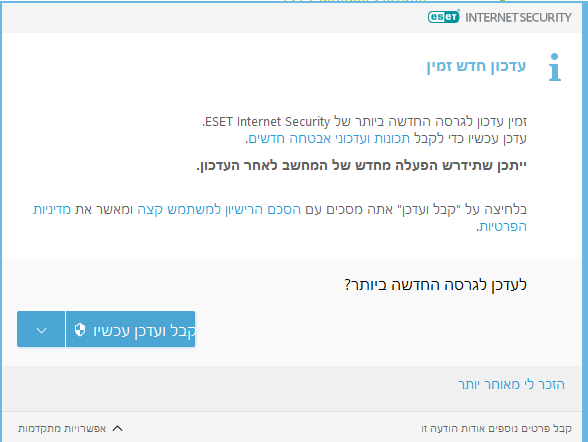
Task: Click the upward chevron beside אפשרויות מתקדמות
Action: point(117,429)
